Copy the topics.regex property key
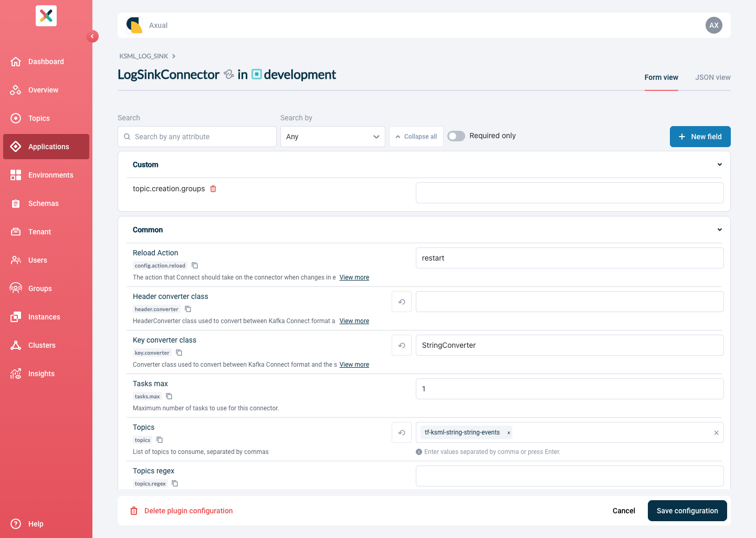This screenshot has width=756, height=538. point(175,483)
